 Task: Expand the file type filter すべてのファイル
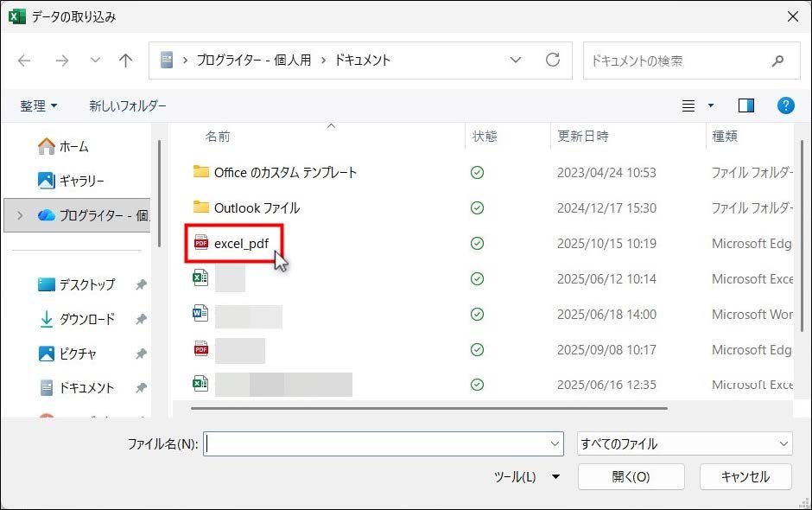pyautogui.click(x=684, y=443)
